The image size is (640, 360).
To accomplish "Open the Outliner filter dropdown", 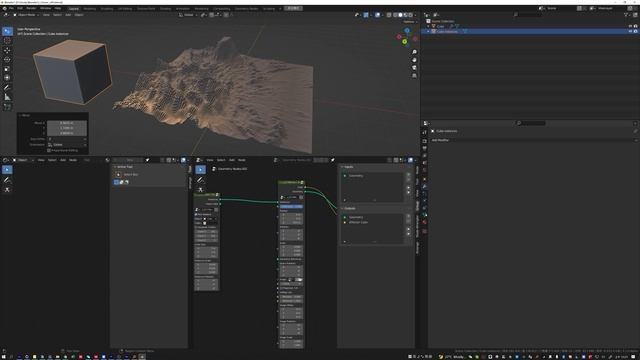I will (x=627, y=15).
